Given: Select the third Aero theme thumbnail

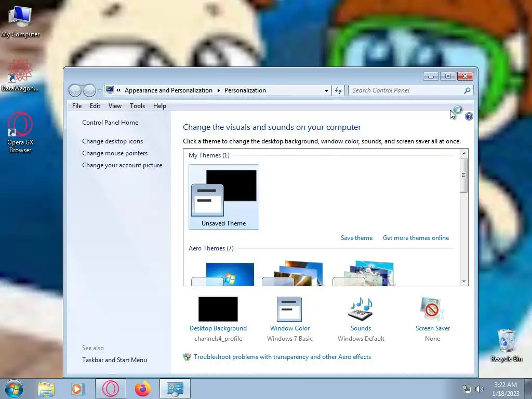Looking at the screenshot, I should click(x=363, y=273).
